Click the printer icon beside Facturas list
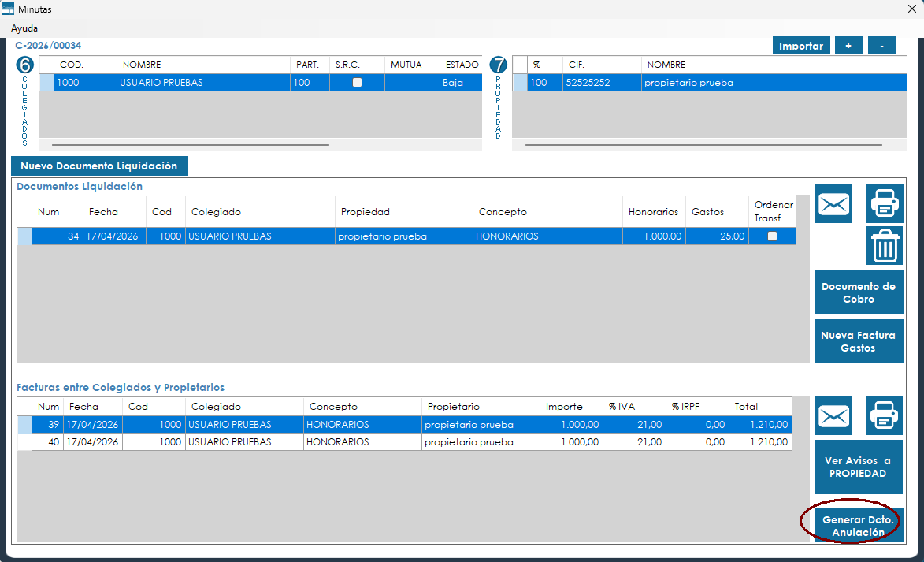This screenshot has height=562, width=924. [x=885, y=415]
